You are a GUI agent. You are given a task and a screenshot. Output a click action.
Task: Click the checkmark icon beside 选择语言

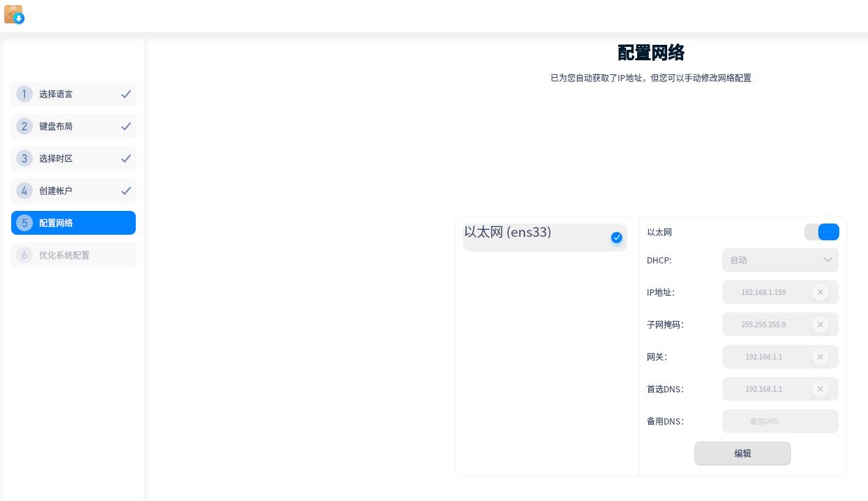[126, 94]
